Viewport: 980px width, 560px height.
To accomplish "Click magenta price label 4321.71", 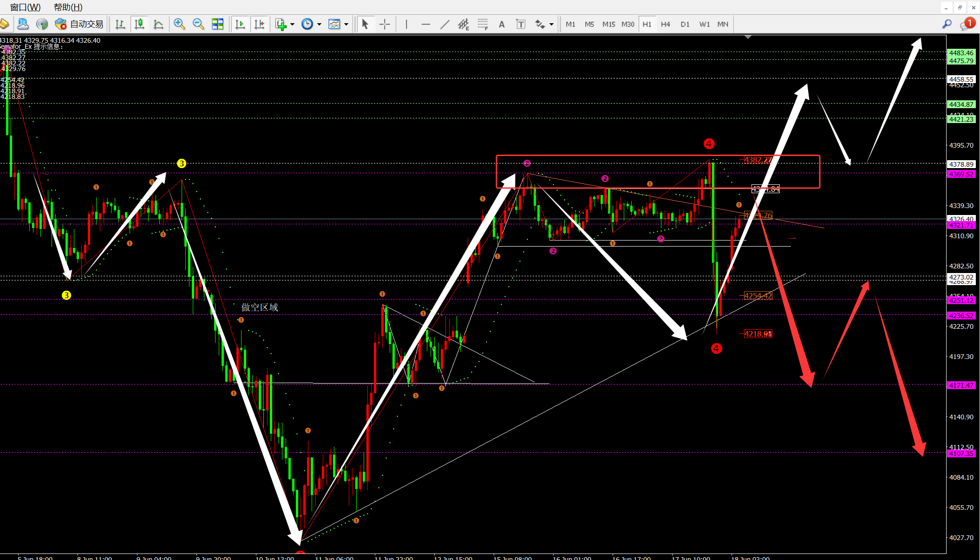I will click(961, 225).
